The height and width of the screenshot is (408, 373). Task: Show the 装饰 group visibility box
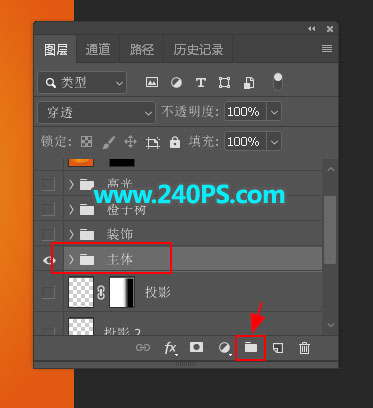pyautogui.click(x=49, y=234)
